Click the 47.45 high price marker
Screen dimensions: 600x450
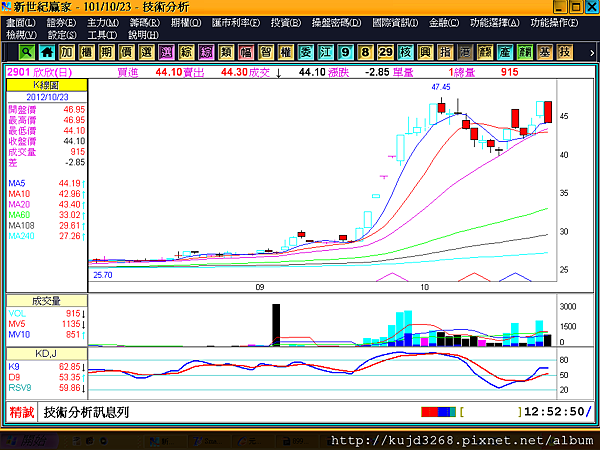(441, 87)
